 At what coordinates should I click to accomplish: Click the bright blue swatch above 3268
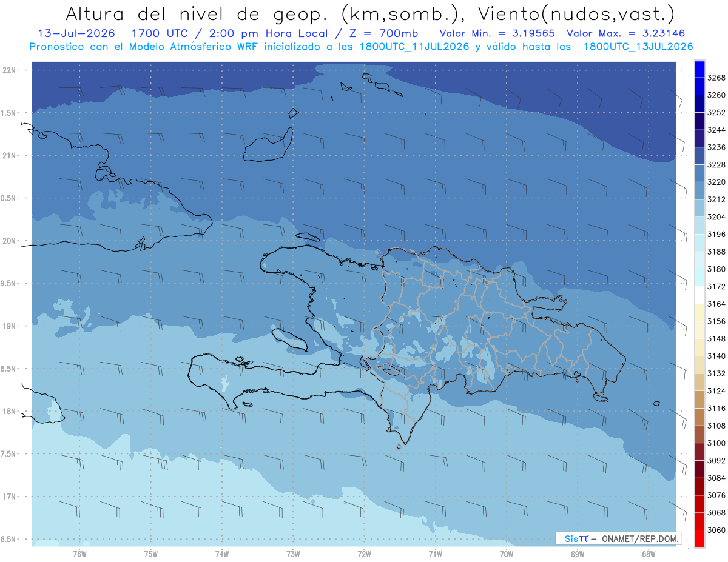point(699,69)
